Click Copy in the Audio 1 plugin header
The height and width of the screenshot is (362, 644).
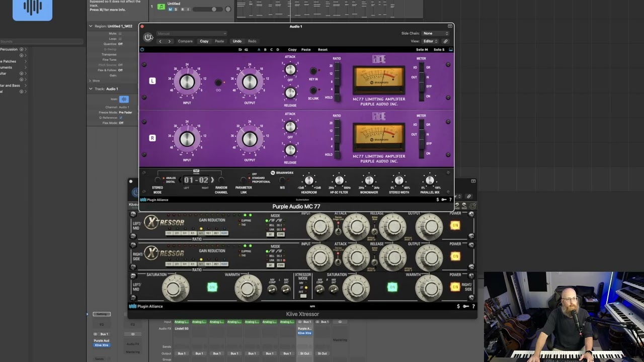(x=204, y=41)
